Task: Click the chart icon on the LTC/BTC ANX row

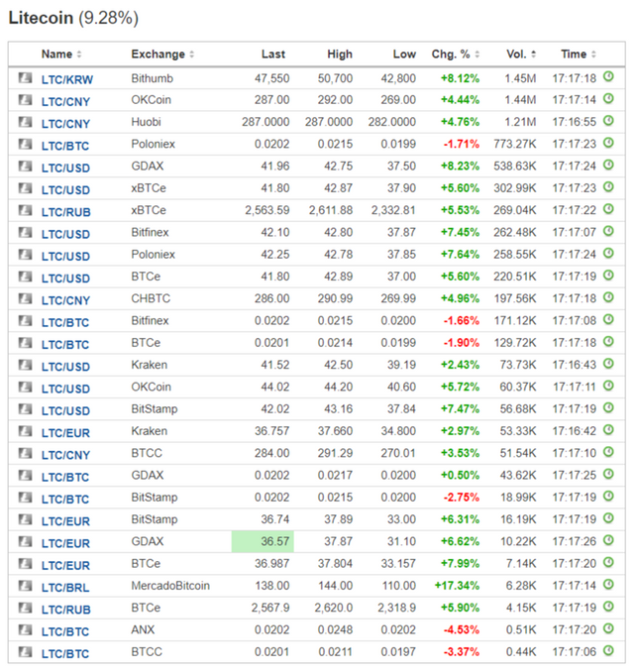Action: click(x=26, y=630)
